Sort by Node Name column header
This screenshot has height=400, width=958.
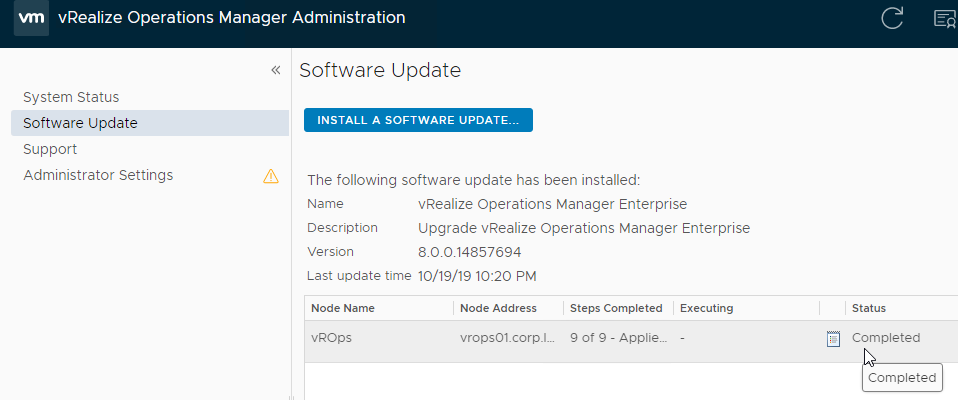[343, 308]
